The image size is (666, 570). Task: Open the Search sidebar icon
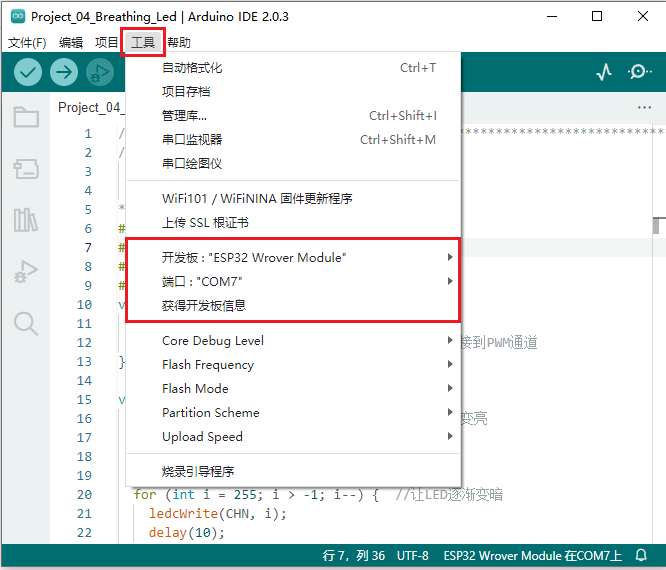(26, 323)
